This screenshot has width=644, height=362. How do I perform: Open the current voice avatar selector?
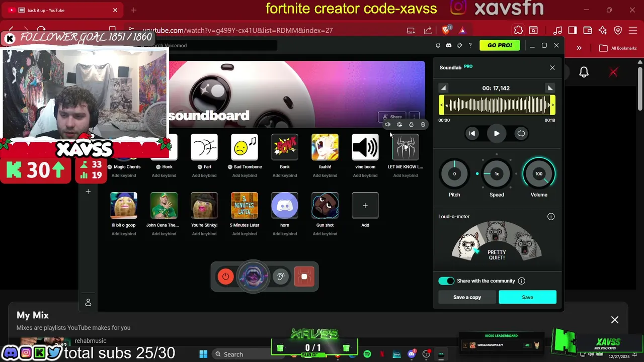click(x=253, y=277)
